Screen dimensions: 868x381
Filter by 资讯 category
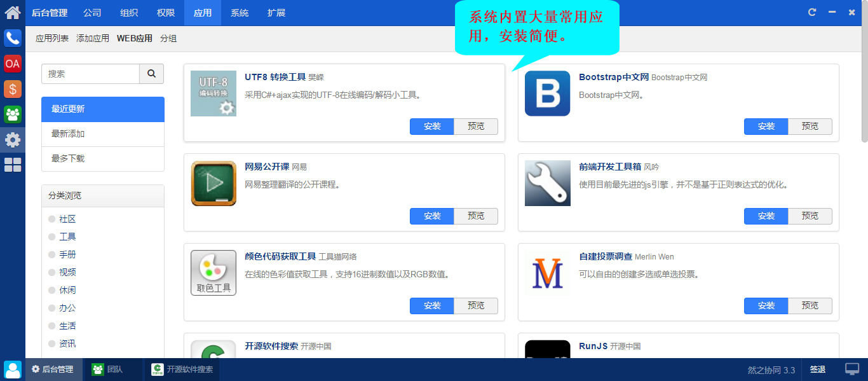tap(67, 343)
